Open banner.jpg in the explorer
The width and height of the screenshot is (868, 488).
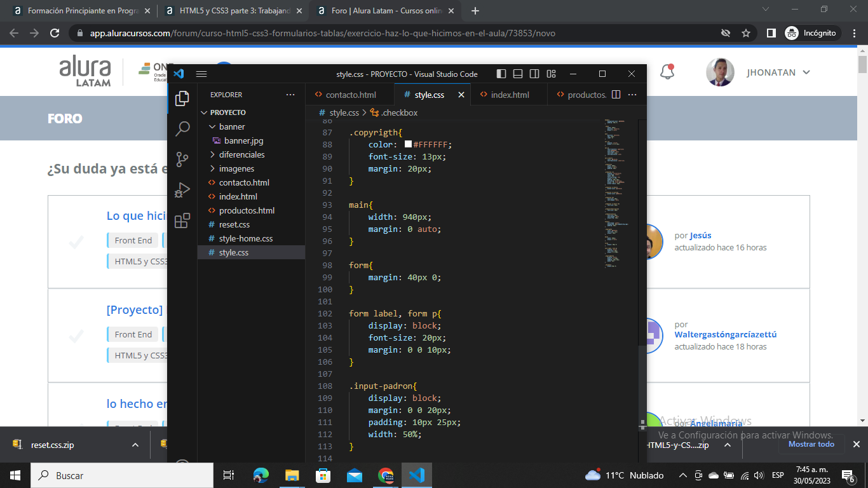point(251,140)
